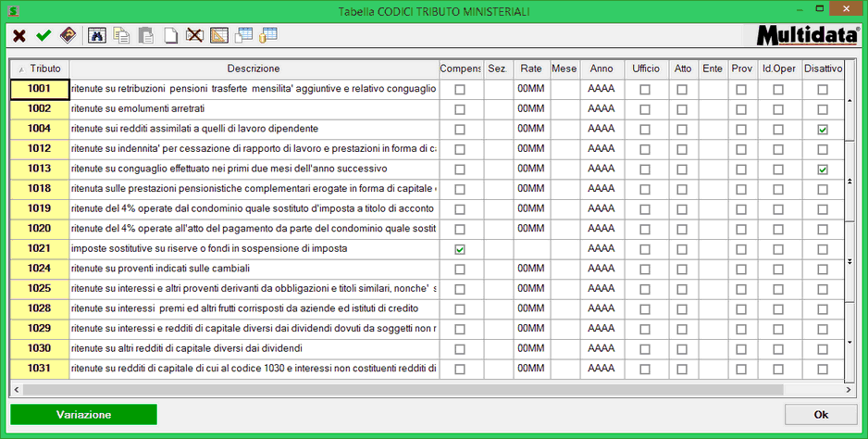Viewport: 868px width, 439px height.
Task: Click the Ok button
Action: (x=821, y=415)
